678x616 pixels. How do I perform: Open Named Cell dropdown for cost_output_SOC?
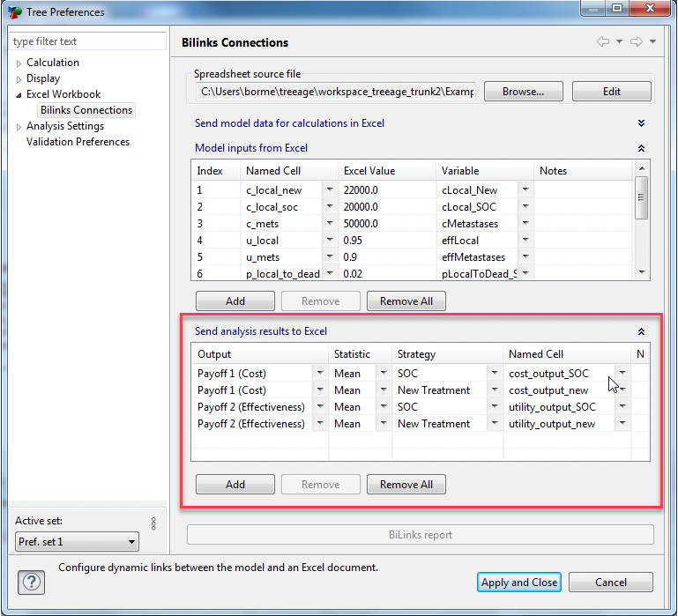coord(622,373)
